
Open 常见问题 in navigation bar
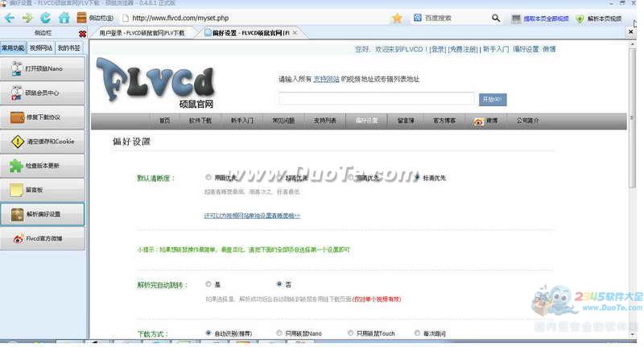(283, 121)
